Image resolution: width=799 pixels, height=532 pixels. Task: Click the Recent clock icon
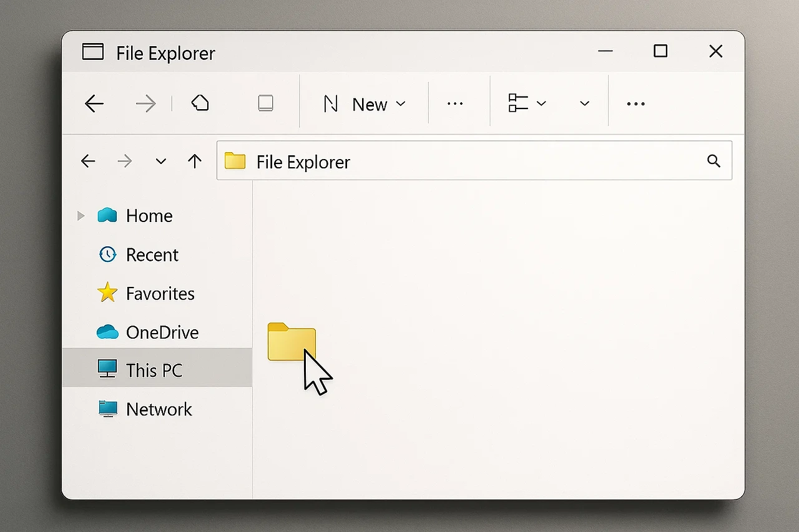107,254
